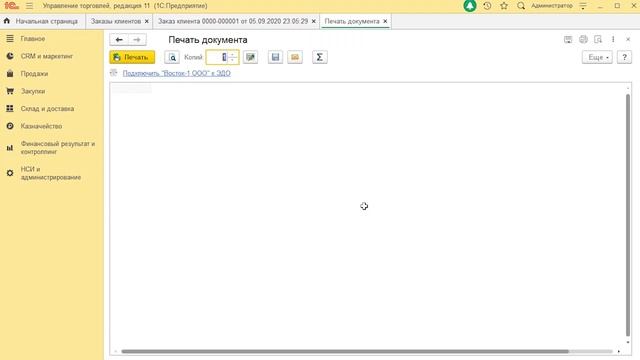This screenshot has height=360, width=640.
Task: Click the yellow Печать button
Action: [x=132, y=57]
